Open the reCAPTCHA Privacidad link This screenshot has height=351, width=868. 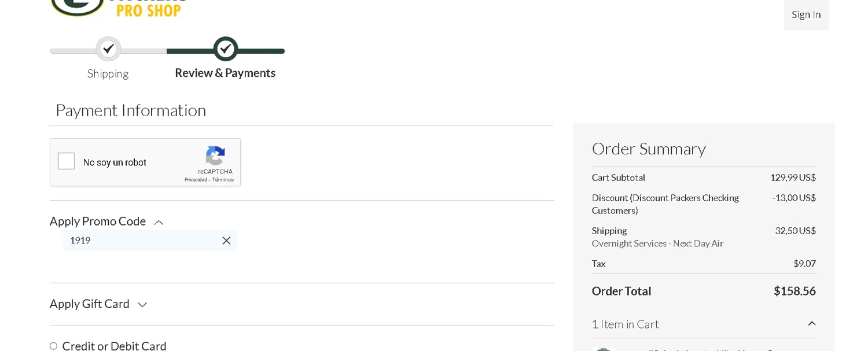click(x=196, y=180)
